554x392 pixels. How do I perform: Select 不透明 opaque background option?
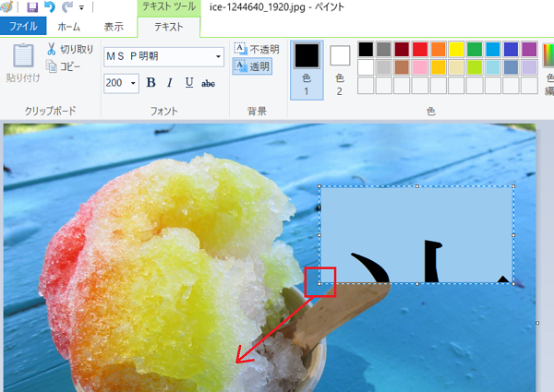pos(257,49)
